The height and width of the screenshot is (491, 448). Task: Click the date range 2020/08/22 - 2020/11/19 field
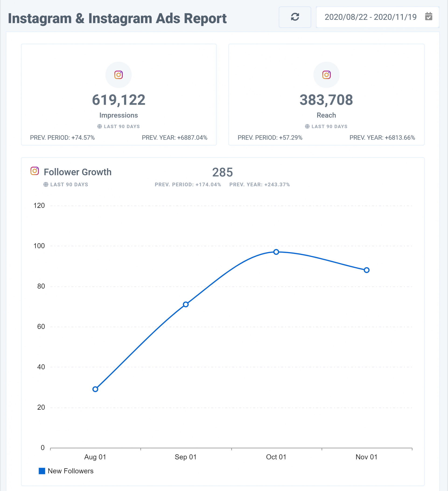coord(377,17)
